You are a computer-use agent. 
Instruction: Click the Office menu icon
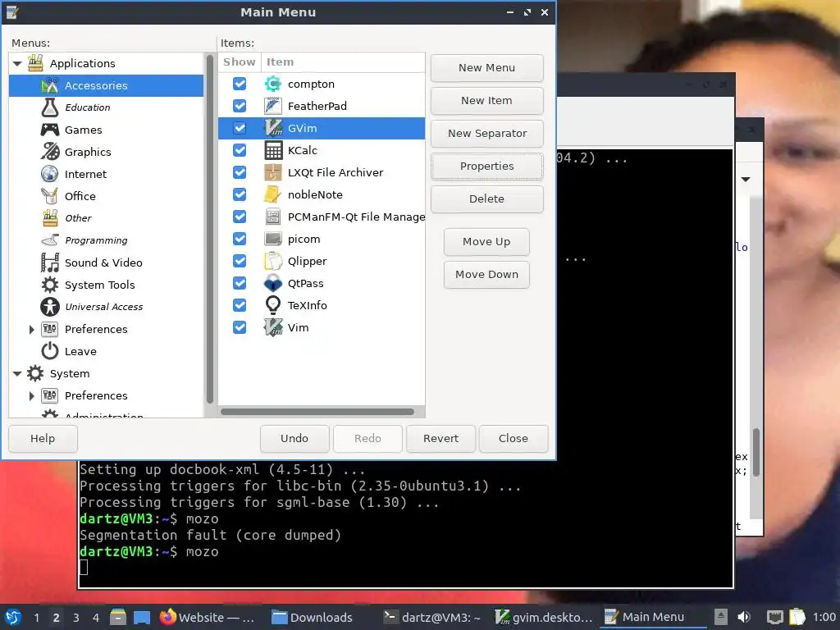50,196
